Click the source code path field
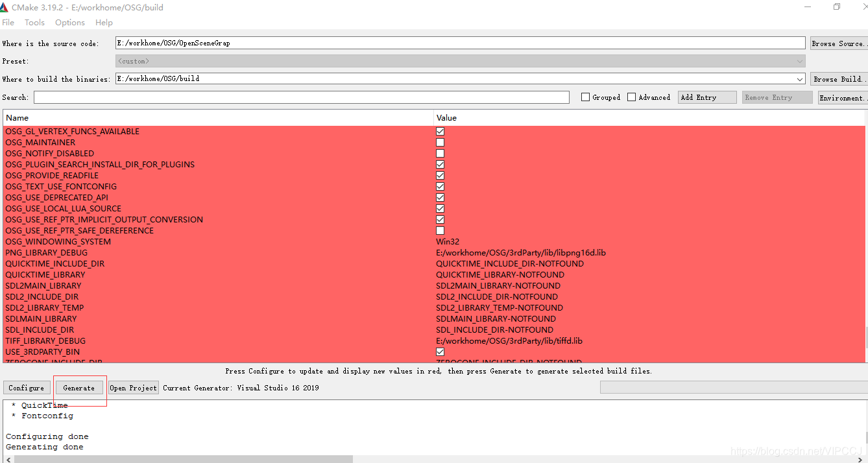The image size is (868, 463). tap(460, 43)
